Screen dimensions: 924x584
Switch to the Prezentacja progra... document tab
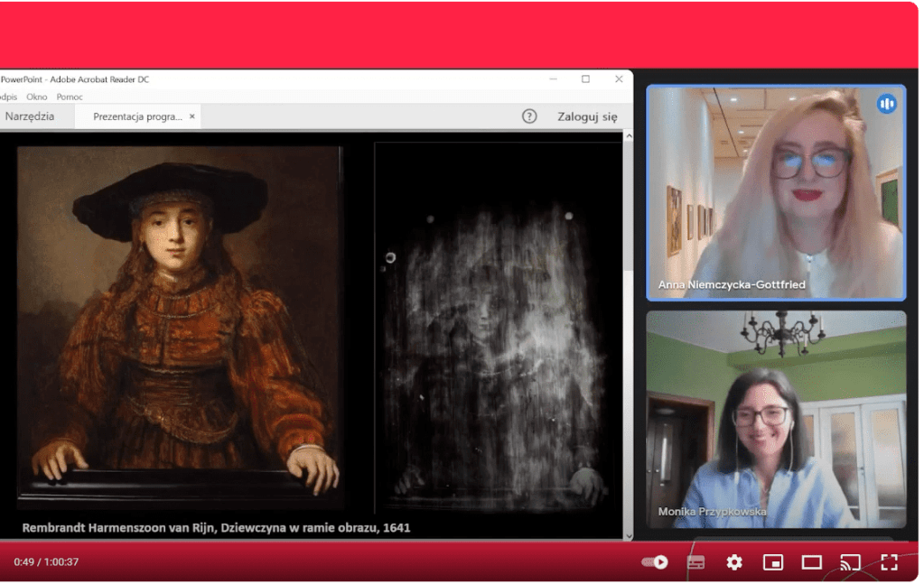pyautogui.click(x=137, y=116)
